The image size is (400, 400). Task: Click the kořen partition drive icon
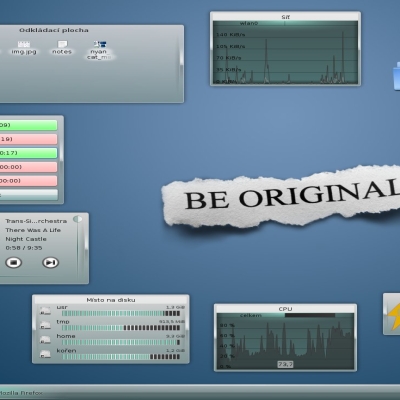[x=45, y=354]
